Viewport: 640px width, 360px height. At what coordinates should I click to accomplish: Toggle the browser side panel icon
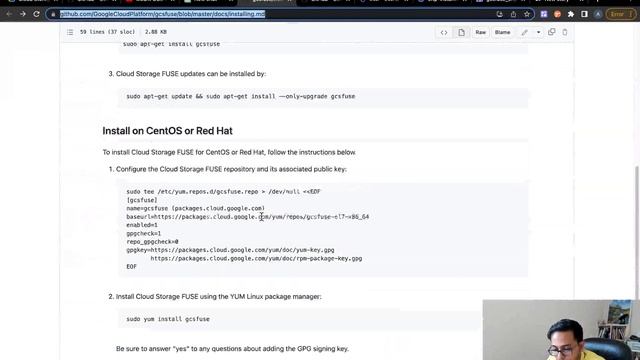click(x=584, y=14)
